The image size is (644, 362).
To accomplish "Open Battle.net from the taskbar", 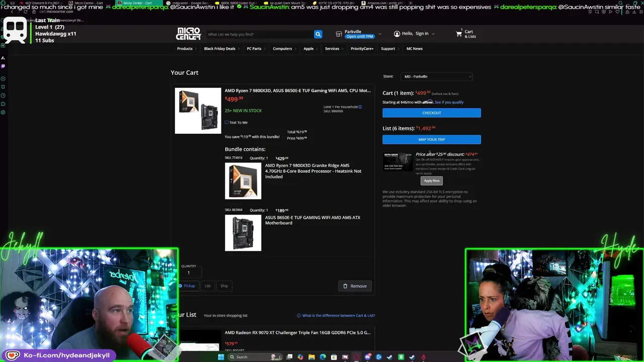I will click(378, 357).
